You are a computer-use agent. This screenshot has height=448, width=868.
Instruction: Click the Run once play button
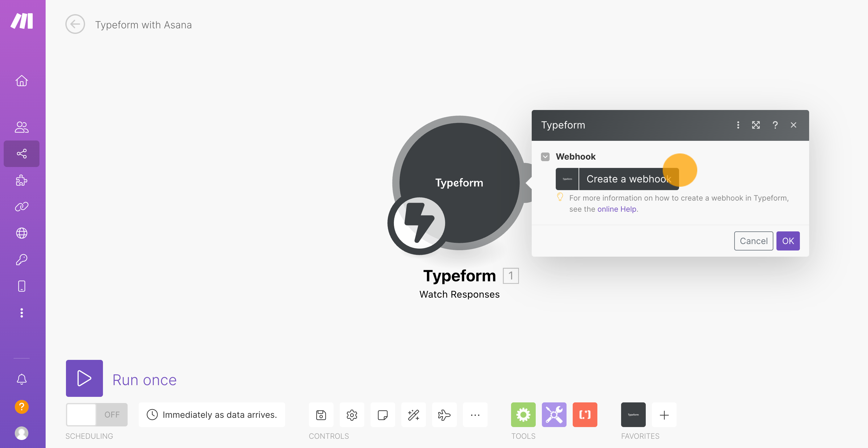pyautogui.click(x=84, y=378)
